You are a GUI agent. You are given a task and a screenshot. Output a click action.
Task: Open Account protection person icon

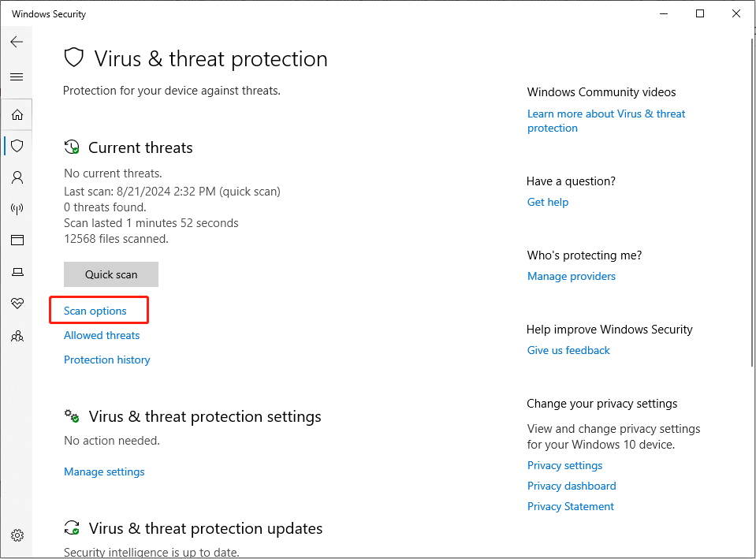pos(17,177)
